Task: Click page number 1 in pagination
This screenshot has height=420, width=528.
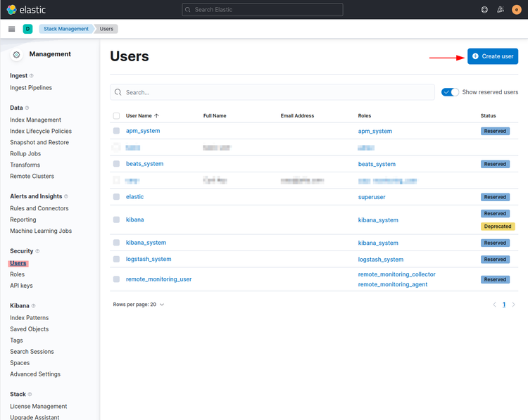Action: pyautogui.click(x=504, y=305)
